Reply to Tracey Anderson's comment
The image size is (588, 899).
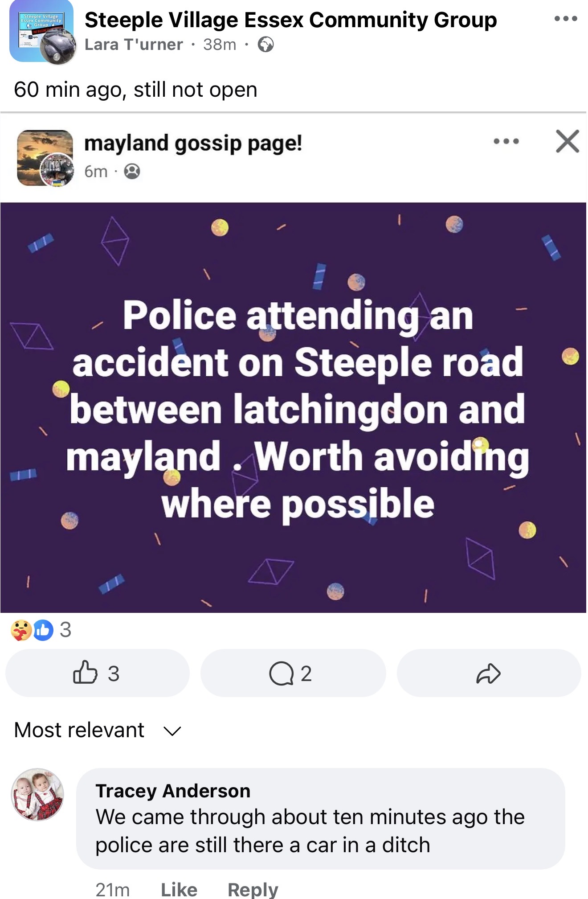(253, 890)
